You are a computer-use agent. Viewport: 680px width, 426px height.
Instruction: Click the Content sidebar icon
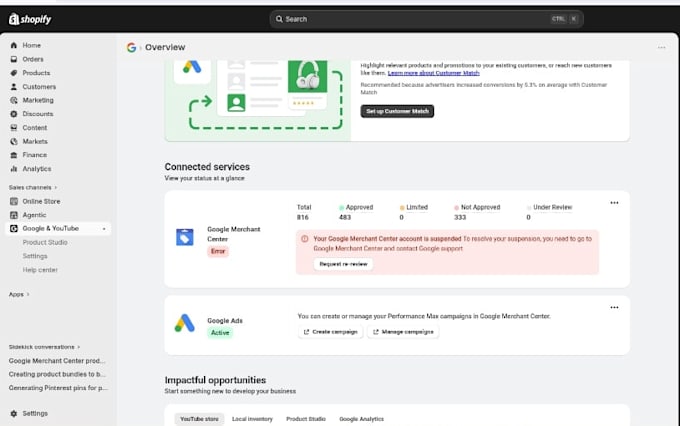(14, 128)
